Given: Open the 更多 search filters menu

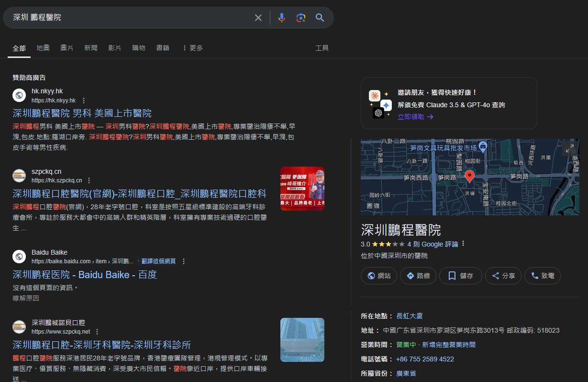Looking at the screenshot, I should pyautogui.click(x=192, y=48).
